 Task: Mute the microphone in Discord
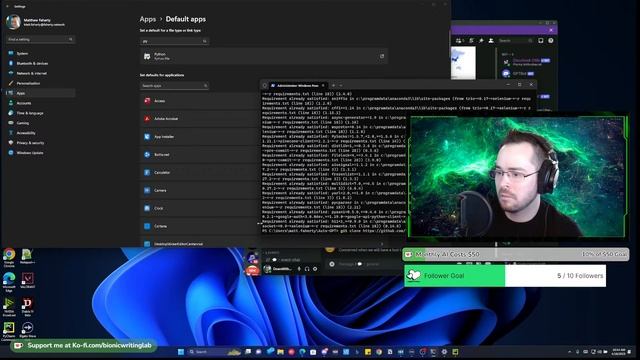(299, 269)
